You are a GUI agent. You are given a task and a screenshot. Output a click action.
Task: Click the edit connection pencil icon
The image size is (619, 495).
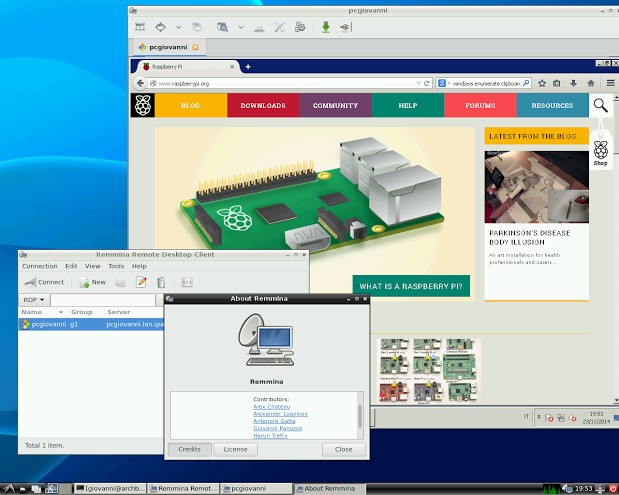click(142, 282)
